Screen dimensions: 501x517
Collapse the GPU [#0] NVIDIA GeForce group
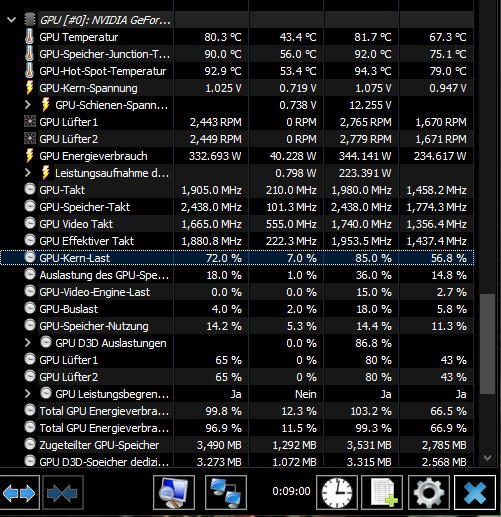pos(11,20)
